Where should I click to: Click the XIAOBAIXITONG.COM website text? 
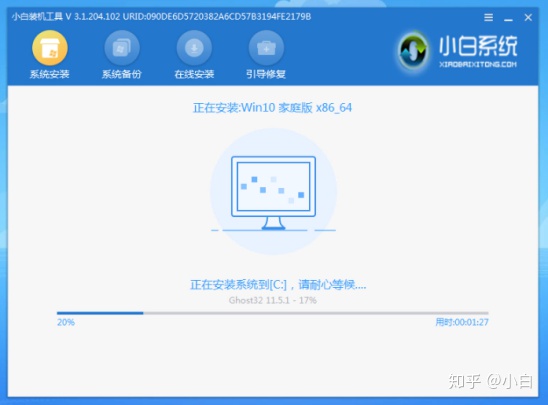point(478,64)
